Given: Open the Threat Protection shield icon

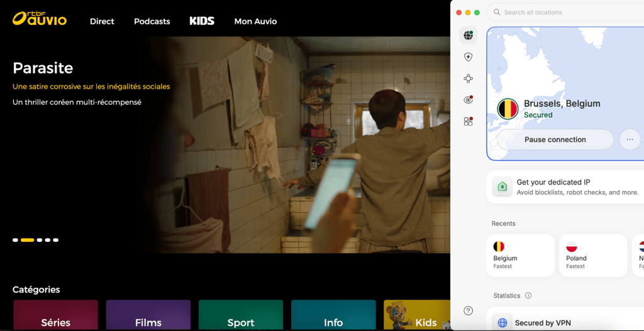Looking at the screenshot, I should 468,57.
